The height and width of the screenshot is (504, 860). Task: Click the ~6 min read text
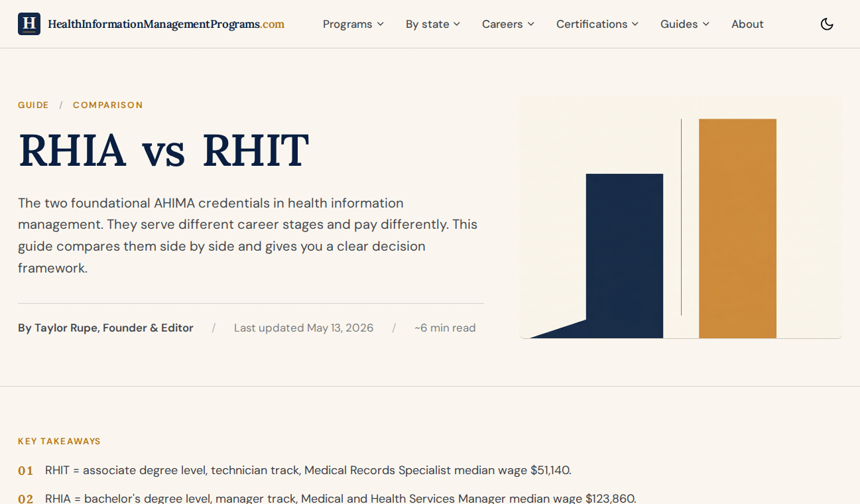445,328
